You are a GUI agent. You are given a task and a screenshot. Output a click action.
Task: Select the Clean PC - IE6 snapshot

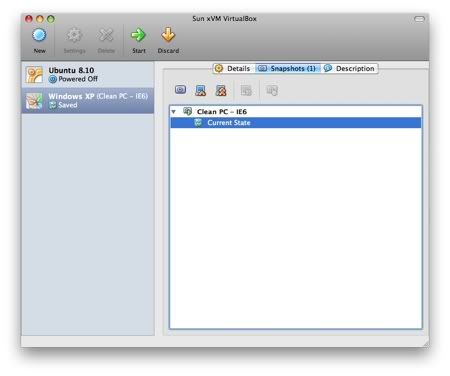point(222,112)
